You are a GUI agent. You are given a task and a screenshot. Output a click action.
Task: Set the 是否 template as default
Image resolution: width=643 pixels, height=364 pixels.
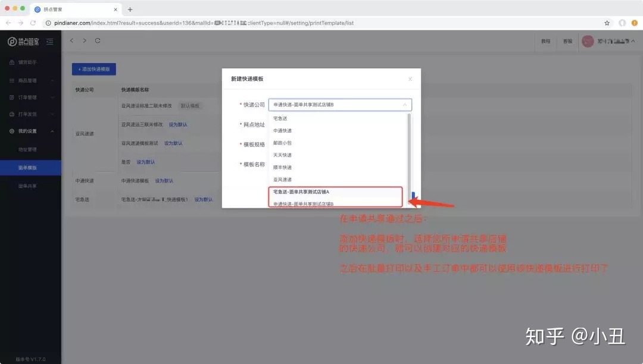pyautogui.click(x=146, y=162)
